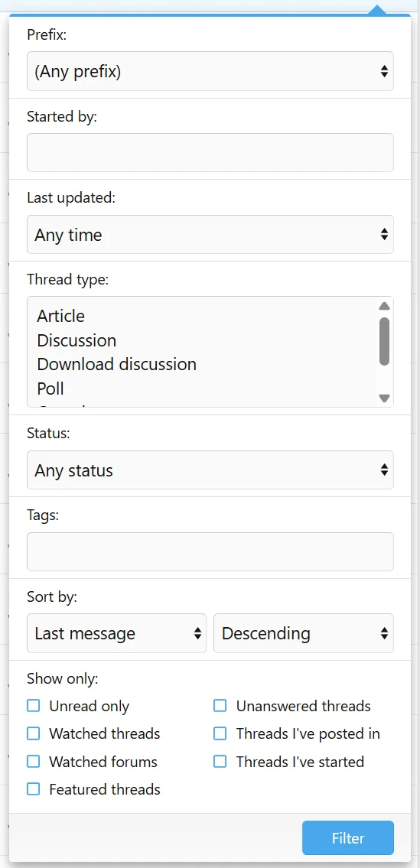Screen dimensions: 420x868
Task: Open the Descending sort order dropdown
Action: click(304, 633)
